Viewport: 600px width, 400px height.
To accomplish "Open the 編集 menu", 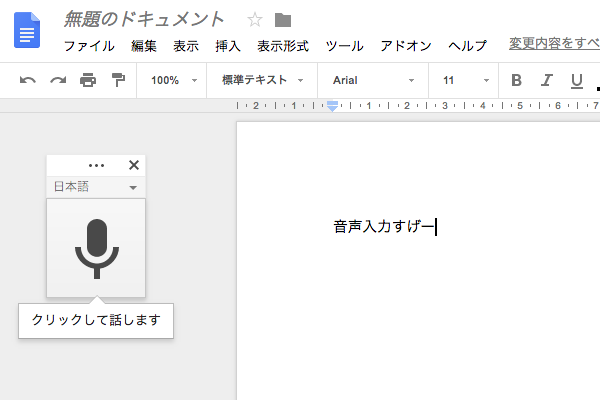I will (144, 46).
